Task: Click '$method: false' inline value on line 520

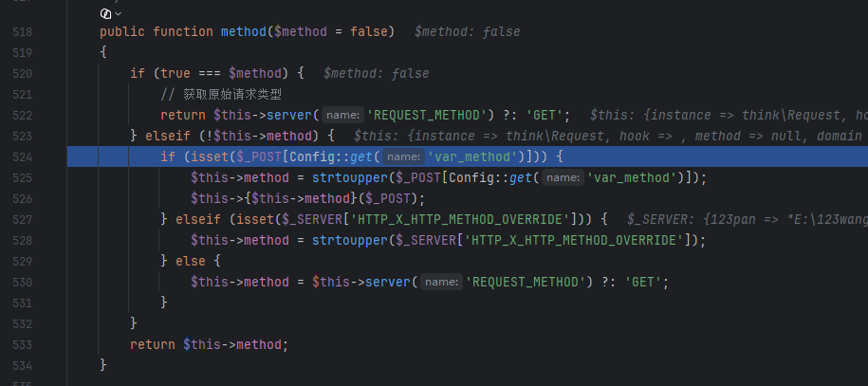Action: [x=377, y=74]
